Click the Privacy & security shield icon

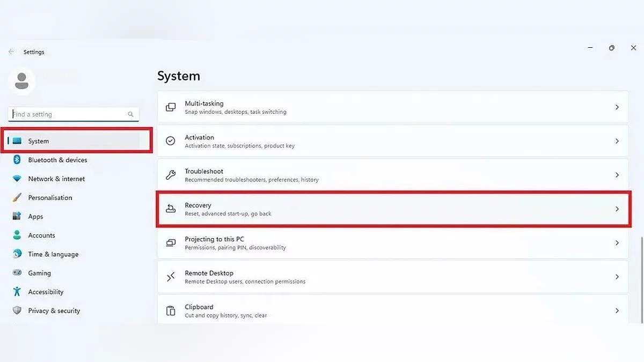point(17,311)
